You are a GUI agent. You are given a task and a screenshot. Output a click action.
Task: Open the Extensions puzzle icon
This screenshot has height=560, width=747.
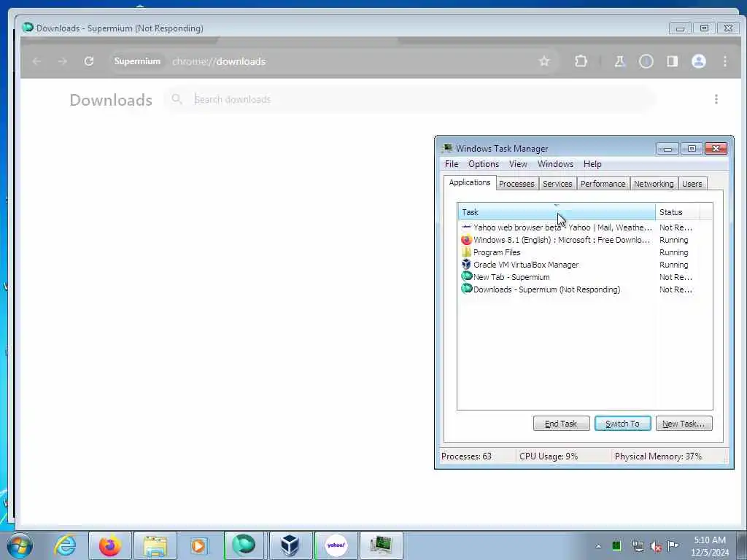581,61
